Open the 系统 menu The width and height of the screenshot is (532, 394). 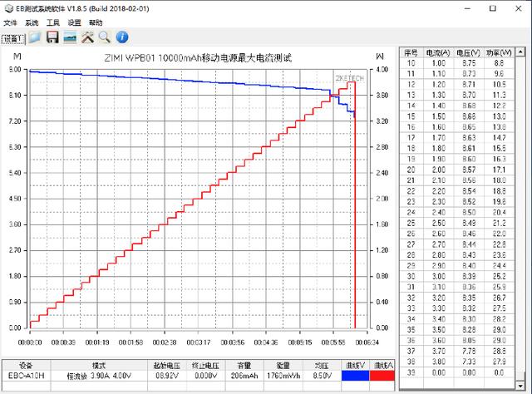coord(32,22)
